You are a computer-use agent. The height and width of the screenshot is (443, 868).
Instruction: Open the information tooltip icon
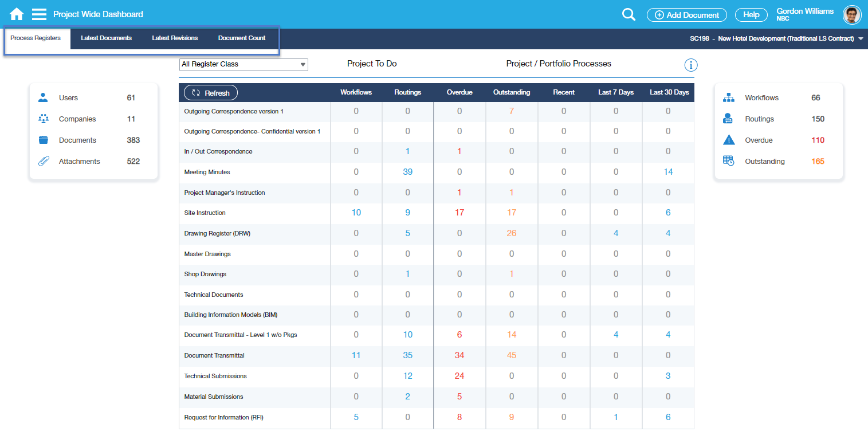coord(691,65)
